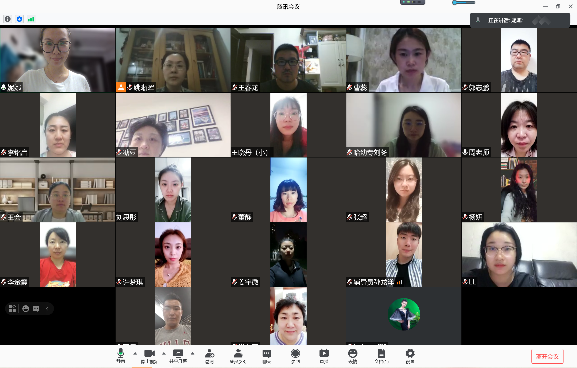Expand the microphone audio options arrow
The height and width of the screenshot is (368, 577).
pyautogui.click(x=135, y=354)
